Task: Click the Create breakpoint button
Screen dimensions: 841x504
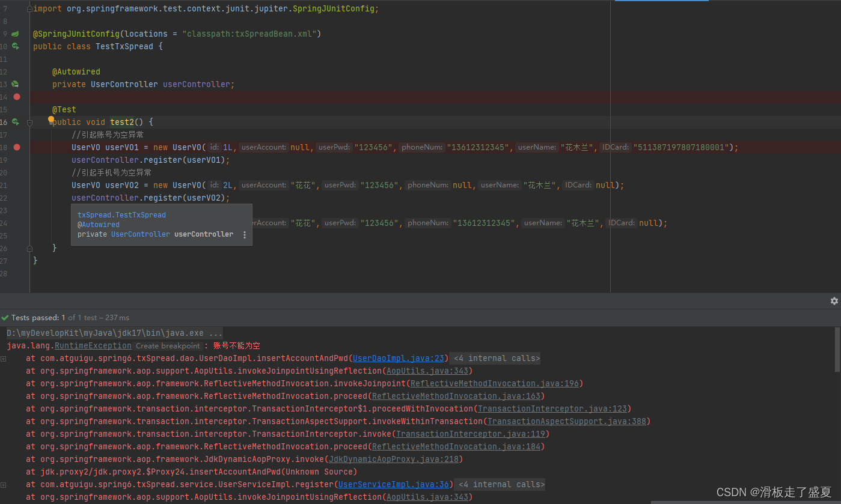Action: [x=167, y=346]
